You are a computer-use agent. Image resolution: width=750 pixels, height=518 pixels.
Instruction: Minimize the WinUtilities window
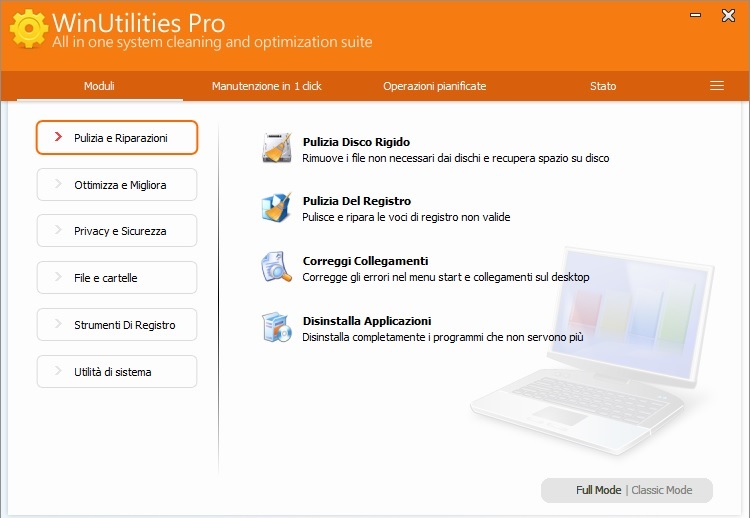pyautogui.click(x=695, y=15)
